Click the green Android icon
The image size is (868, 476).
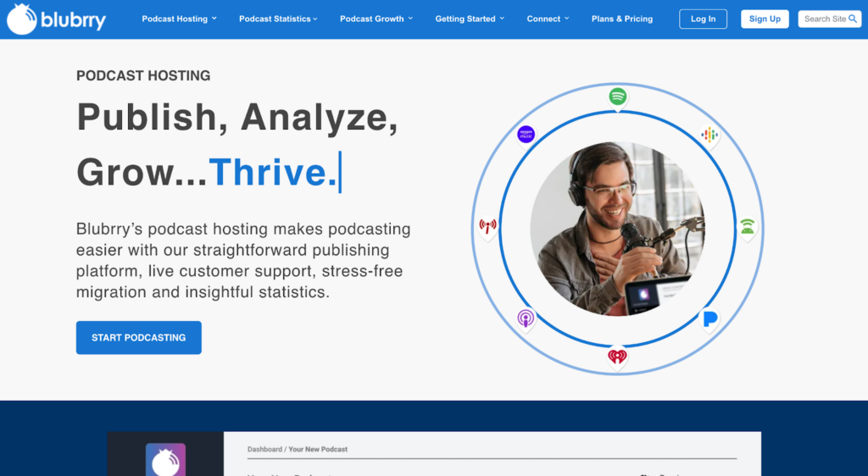748,225
